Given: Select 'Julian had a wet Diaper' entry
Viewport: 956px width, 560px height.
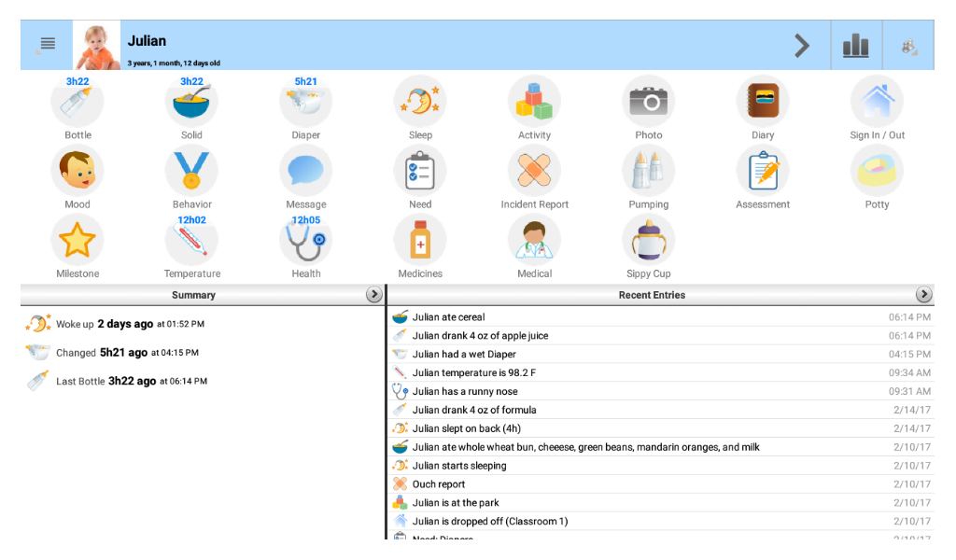Looking at the screenshot, I should point(661,354).
